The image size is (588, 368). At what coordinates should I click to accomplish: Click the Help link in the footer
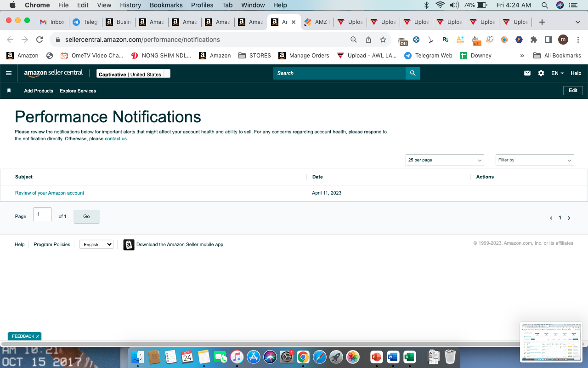(x=19, y=245)
